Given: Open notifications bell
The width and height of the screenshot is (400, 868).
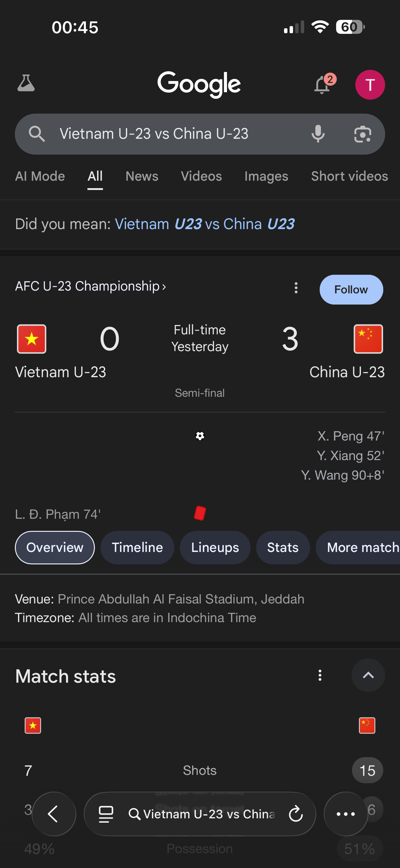Looking at the screenshot, I should (x=322, y=84).
